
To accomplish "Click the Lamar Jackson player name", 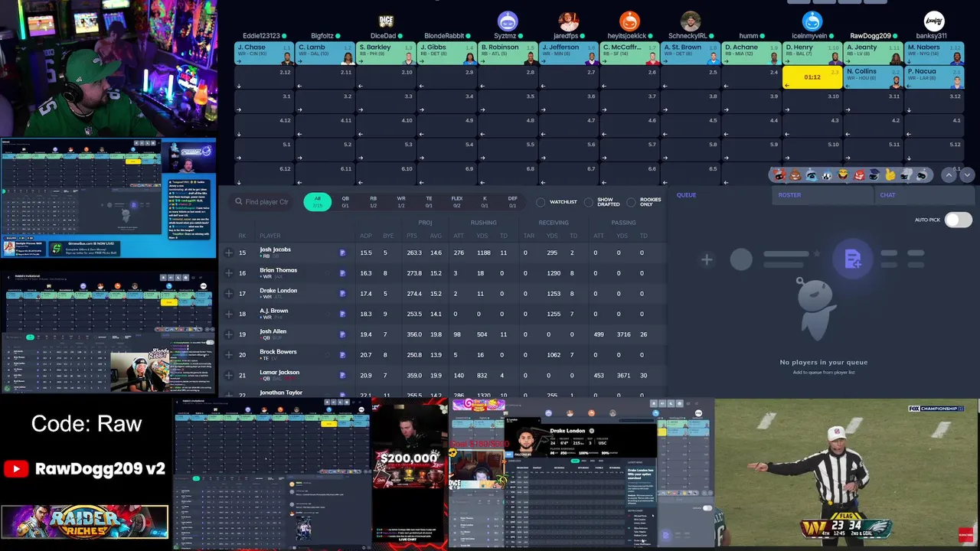I will [279, 372].
